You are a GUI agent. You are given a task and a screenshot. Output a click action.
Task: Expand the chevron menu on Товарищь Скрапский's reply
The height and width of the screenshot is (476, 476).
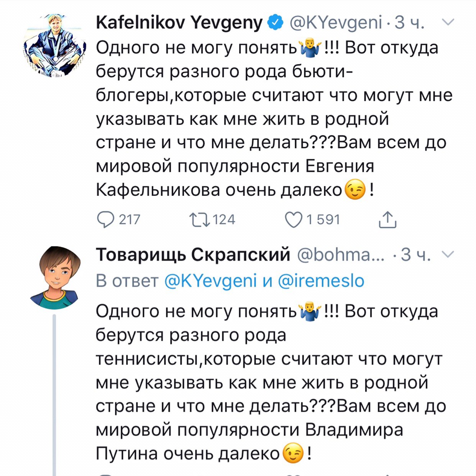[448, 254]
